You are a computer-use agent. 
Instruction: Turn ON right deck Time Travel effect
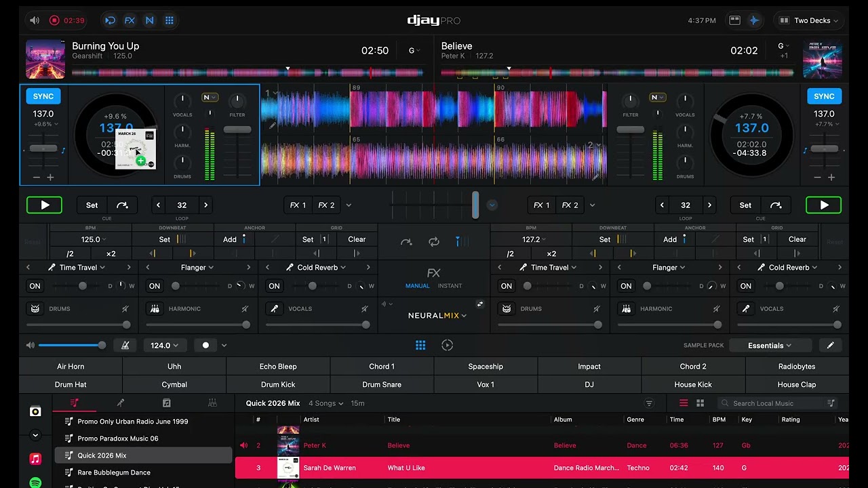507,286
